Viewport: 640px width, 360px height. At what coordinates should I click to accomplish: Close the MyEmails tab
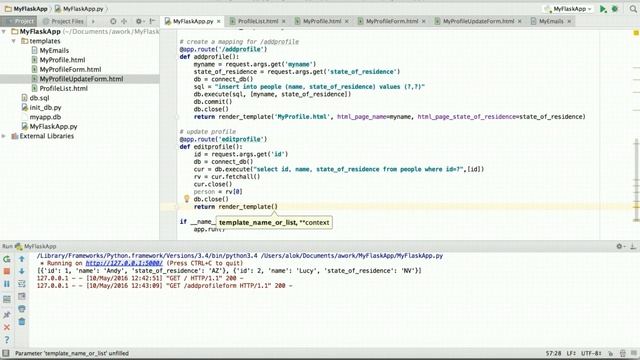[569, 21]
